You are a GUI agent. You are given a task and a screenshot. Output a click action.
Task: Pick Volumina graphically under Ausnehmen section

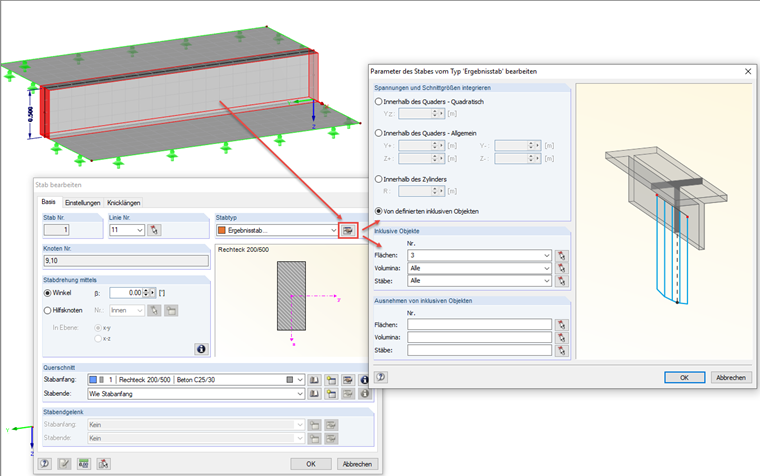tap(561, 337)
